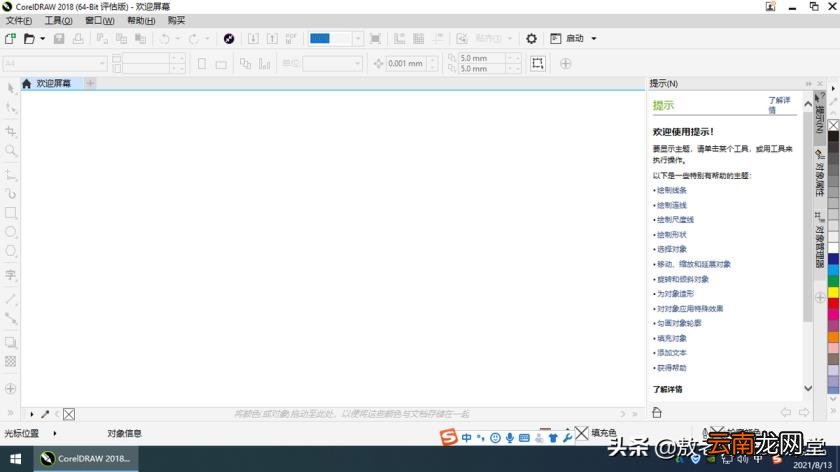Click the Publish to PDF icon
This screenshot has width=840, height=472.
point(291,39)
